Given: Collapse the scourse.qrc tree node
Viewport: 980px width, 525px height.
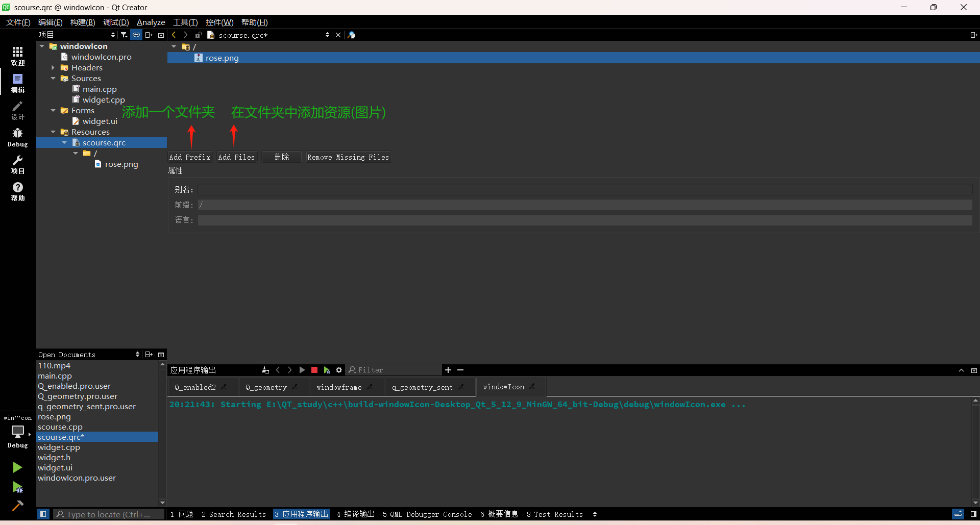Looking at the screenshot, I should [64, 142].
